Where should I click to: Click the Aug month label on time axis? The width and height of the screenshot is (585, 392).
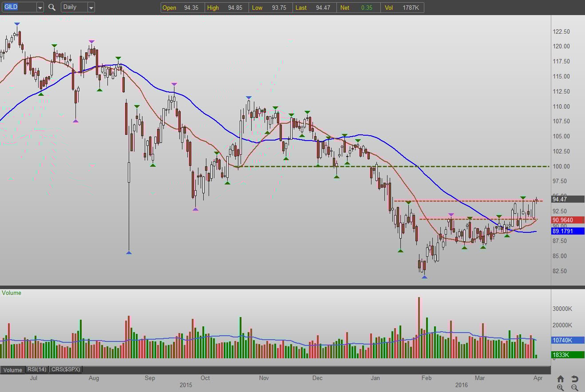click(94, 378)
